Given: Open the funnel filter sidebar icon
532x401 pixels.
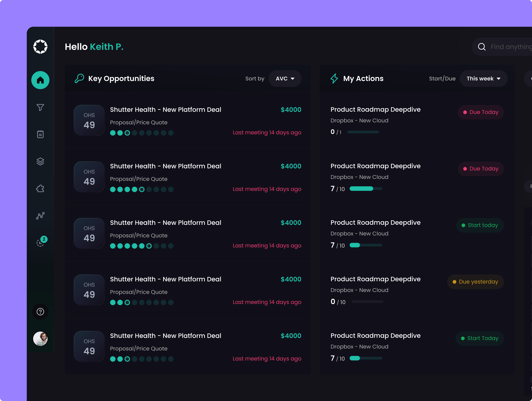Looking at the screenshot, I should click(x=40, y=107).
